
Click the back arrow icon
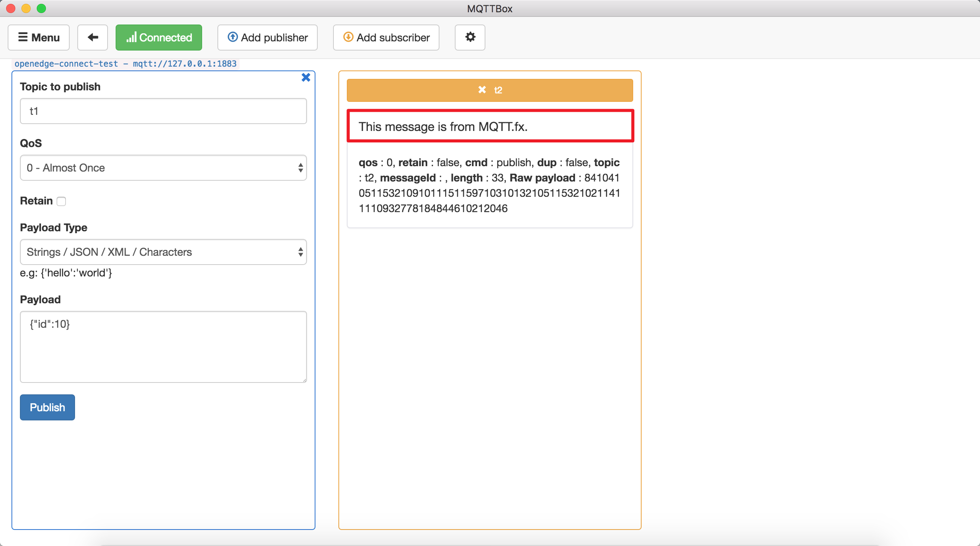pyautogui.click(x=93, y=38)
